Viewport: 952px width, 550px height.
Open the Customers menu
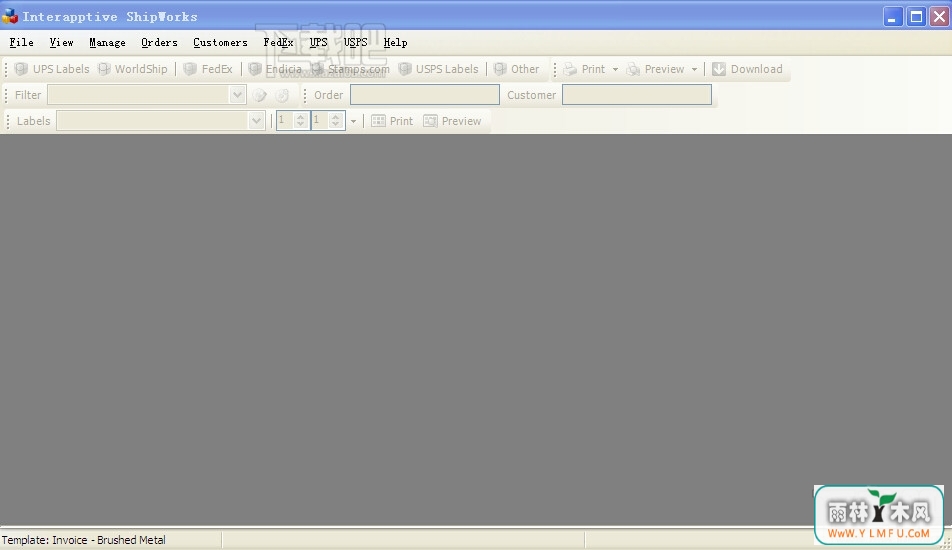(x=220, y=42)
